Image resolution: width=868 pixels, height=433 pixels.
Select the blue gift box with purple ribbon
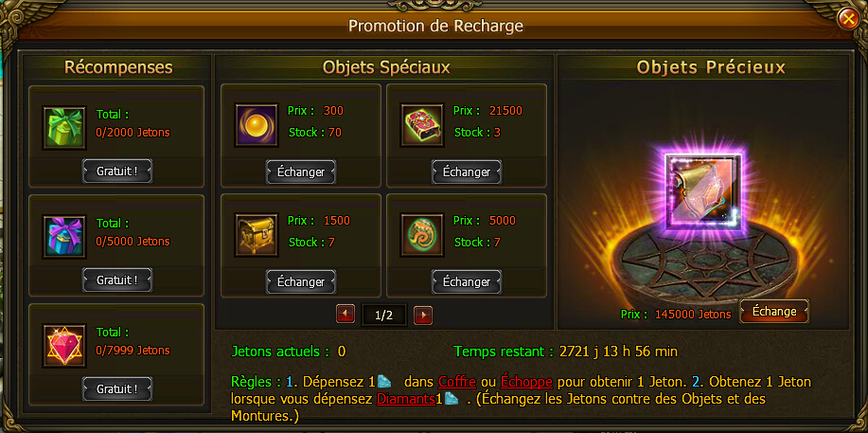(64, 237)
